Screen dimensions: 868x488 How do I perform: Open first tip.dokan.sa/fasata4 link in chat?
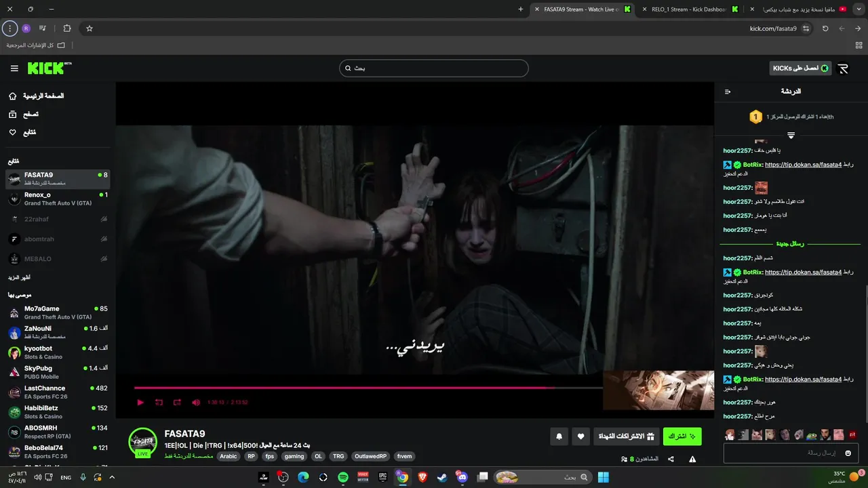tap(803, 165)
